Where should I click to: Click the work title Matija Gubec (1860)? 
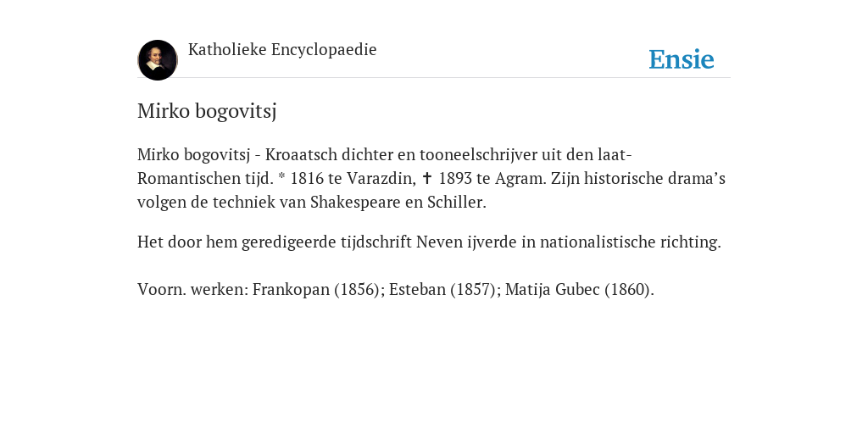click(x=579, y=290)
